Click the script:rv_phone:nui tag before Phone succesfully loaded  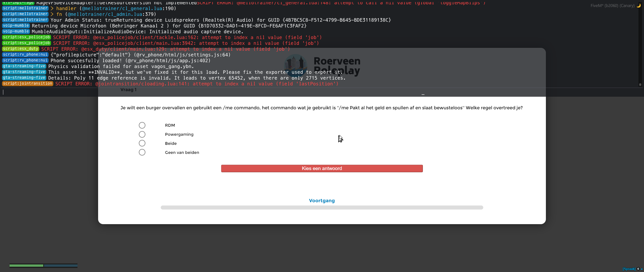click(x=25, y=60)
